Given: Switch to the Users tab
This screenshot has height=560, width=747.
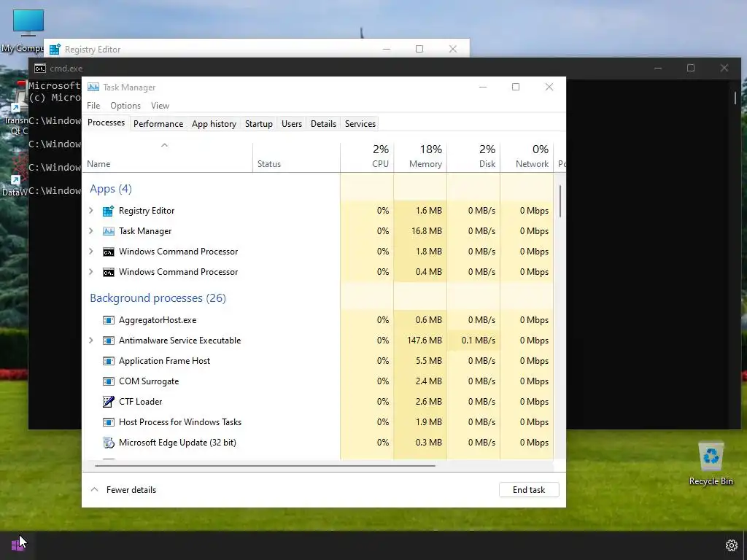Looking at the screenshot, I should point(292,124).
